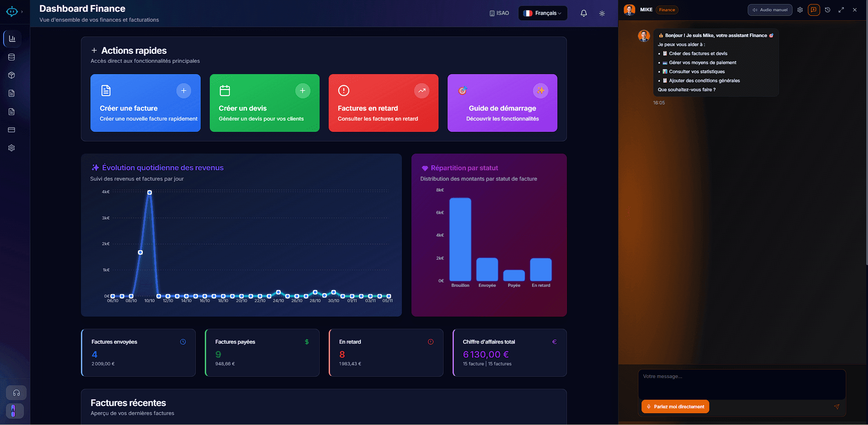Viewport: 868px width, 425px height.
Task: Open sidebar Settings gear
Action: click(x=11, y=148)
